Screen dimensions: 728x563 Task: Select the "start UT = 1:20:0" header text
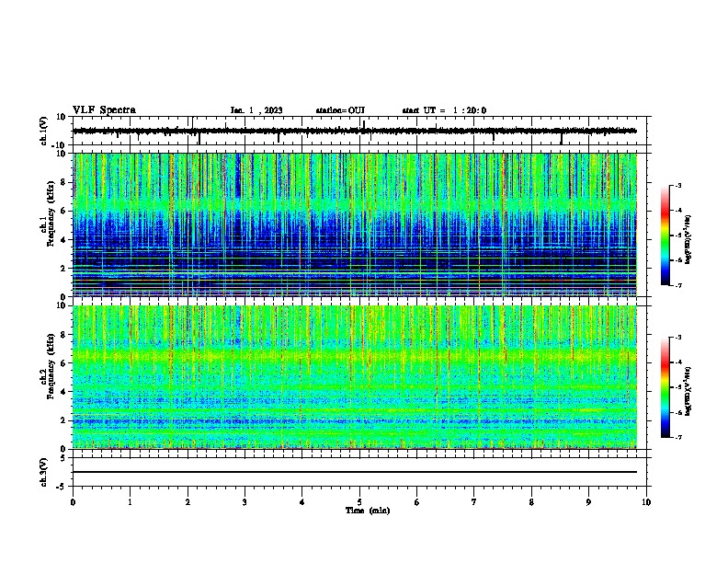coord(444,110)
